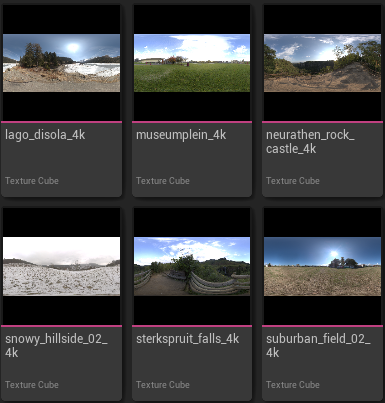The image size is (385, 403).
Task: Click the lago_disola_4k asset name label
Action: 45,135
